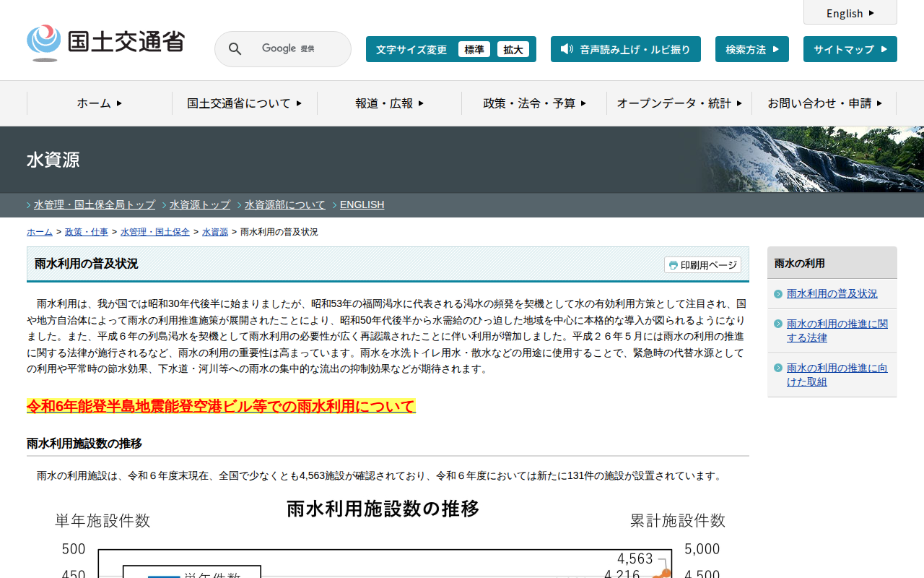The image size is (924, 578).
Task: Click bullet icon beside 雨水利用の普及状況 sidebar link
Action: 777,294
